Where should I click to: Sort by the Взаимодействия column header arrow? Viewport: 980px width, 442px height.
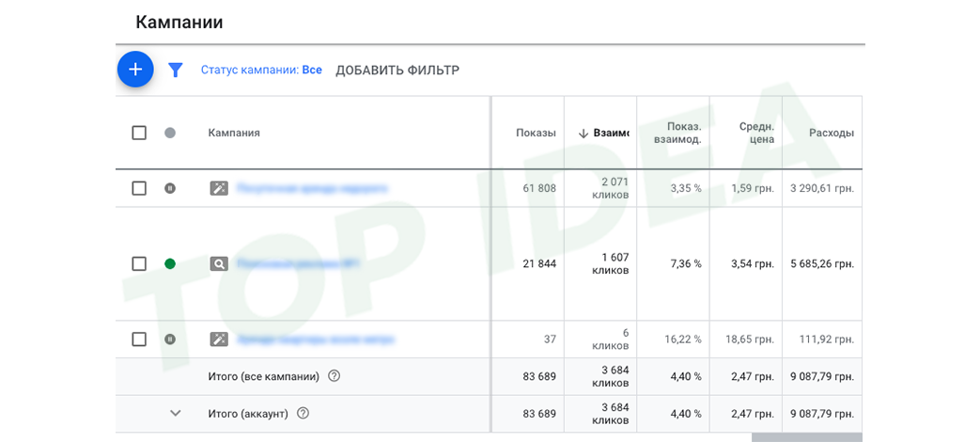tap(583, 133)
